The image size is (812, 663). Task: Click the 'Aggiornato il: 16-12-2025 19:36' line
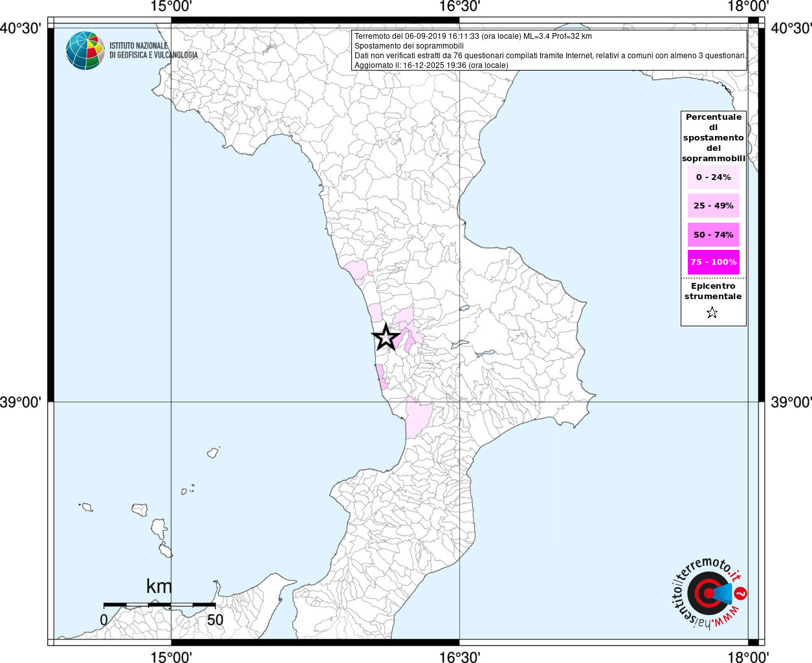[x=432, y=65]
